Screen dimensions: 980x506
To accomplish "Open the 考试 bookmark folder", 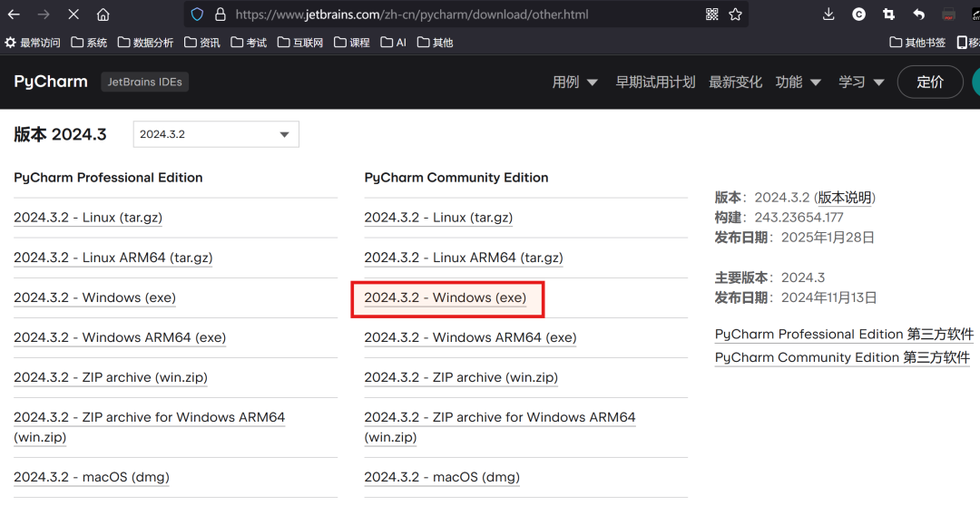I will (249, 43).
